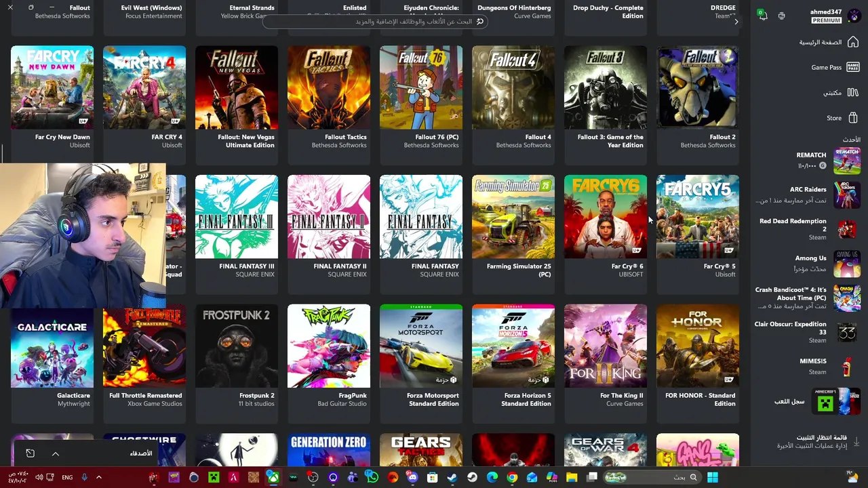Image resolution: width=868 pixels, height=488 pixels.
Task: Open File Explorer from the taskbar
Action: [x=572, y=477]
